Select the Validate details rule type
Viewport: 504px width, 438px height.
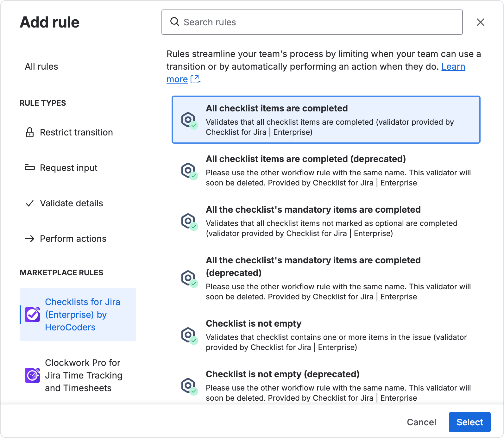78,203
